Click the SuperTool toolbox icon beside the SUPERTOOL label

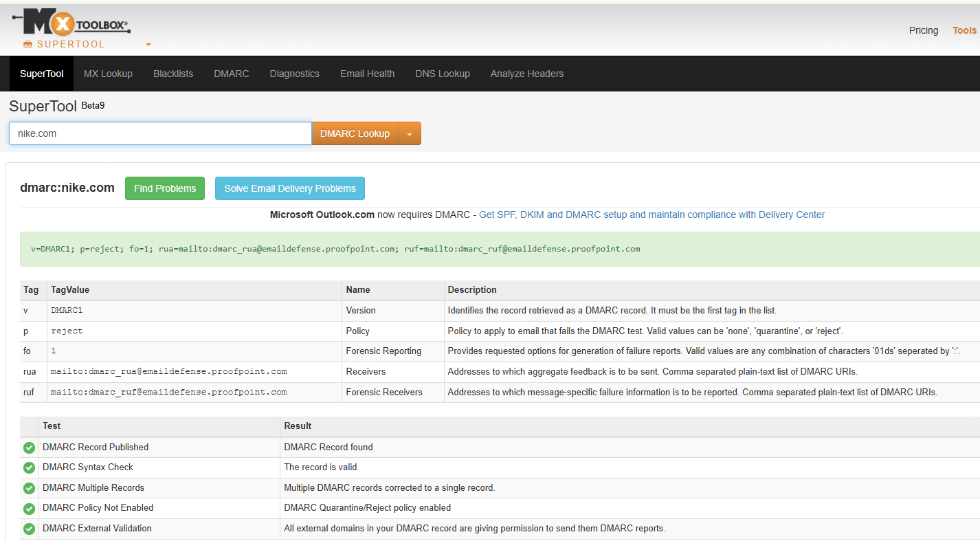point(27,44)
